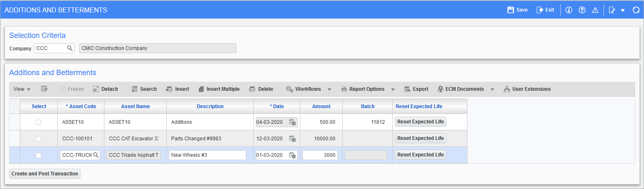This screenshot has width=644, height=189.
Task: Click the Create and Post Transaction button
Action: tap(45, 174)
